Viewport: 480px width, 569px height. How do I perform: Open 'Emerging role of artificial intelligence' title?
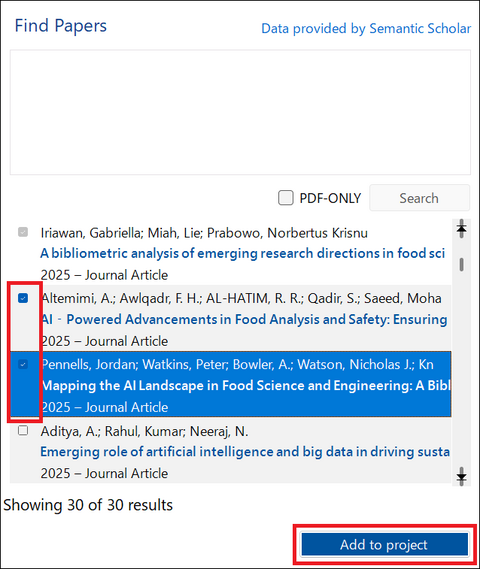point(245,452)
